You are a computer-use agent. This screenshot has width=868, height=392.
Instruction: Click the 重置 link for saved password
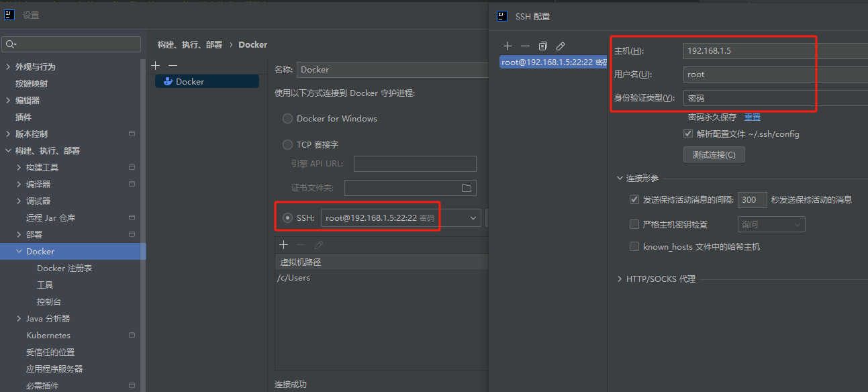(752, 117)
